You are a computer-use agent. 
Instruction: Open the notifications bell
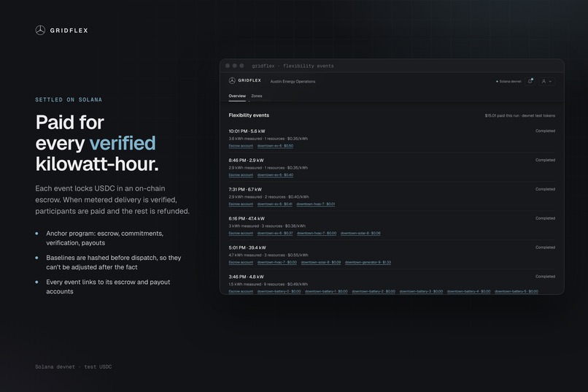point(530,81)
